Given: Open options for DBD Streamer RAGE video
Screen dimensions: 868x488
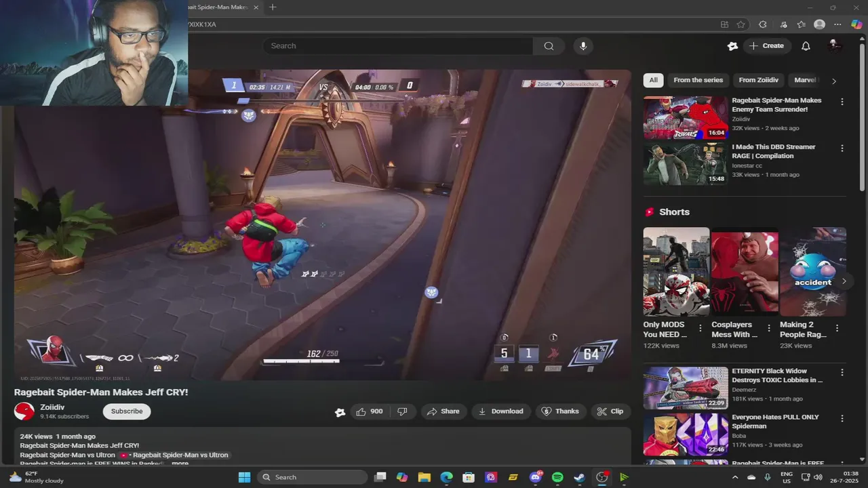Looking at the screenshot, I should click(x=842, y=148).
